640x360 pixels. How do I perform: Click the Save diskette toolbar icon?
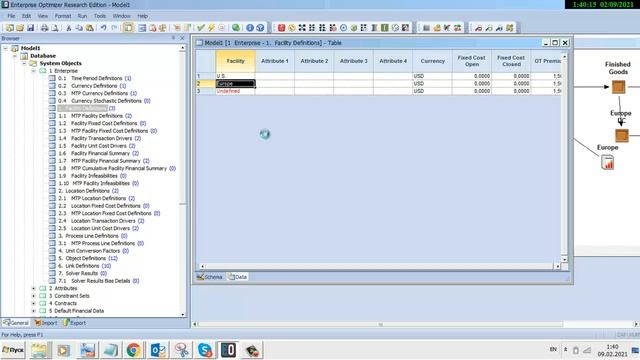point(30,28)
